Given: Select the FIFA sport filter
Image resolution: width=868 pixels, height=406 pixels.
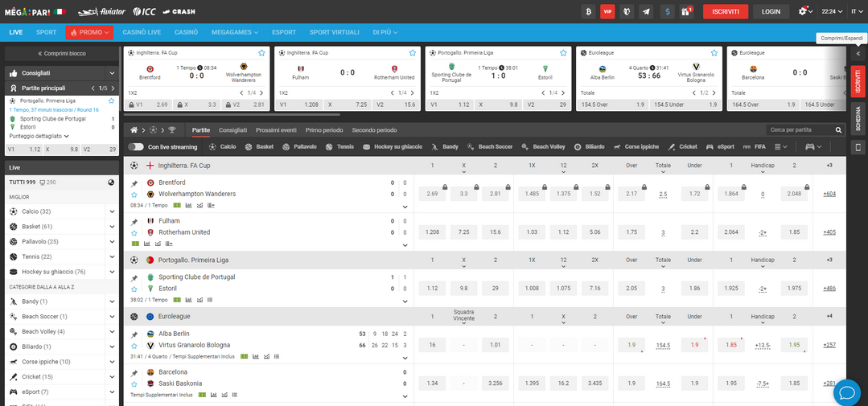Looking at the screenshot, I should click(x=754, y=146).
